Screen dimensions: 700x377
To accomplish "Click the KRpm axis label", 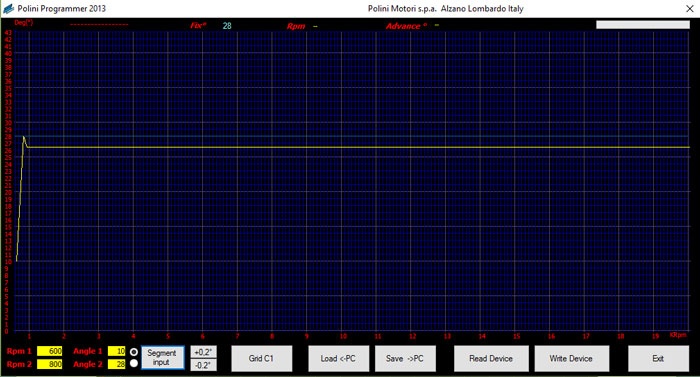I will tap(678, 335).
